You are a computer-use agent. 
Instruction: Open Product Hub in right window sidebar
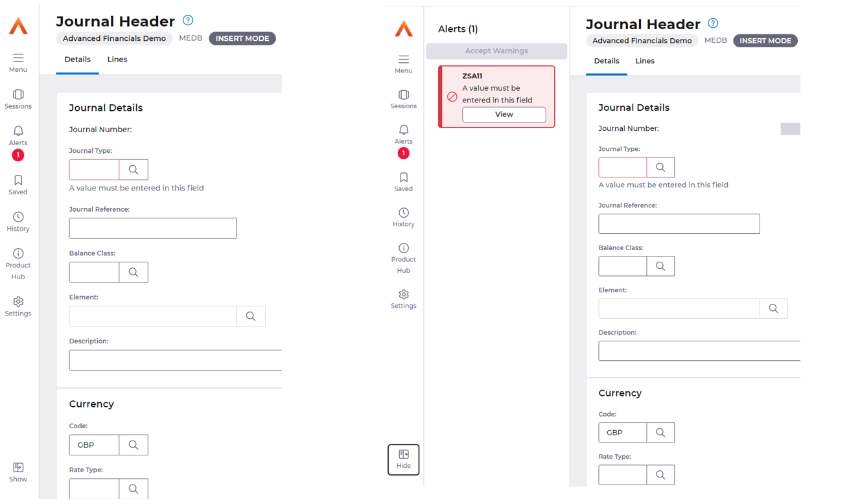404,258
